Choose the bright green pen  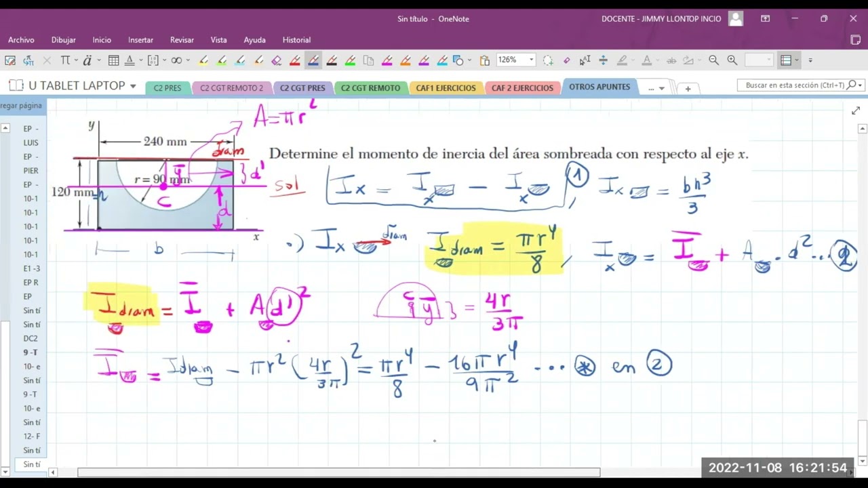tap(350, 60)
